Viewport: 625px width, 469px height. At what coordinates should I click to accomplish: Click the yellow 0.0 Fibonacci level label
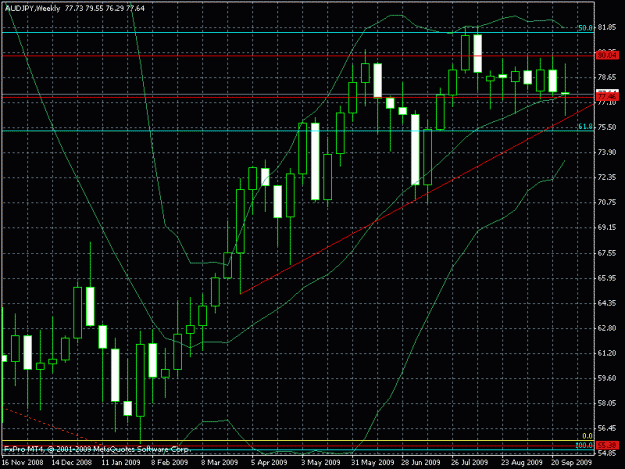tap(588, 436)
